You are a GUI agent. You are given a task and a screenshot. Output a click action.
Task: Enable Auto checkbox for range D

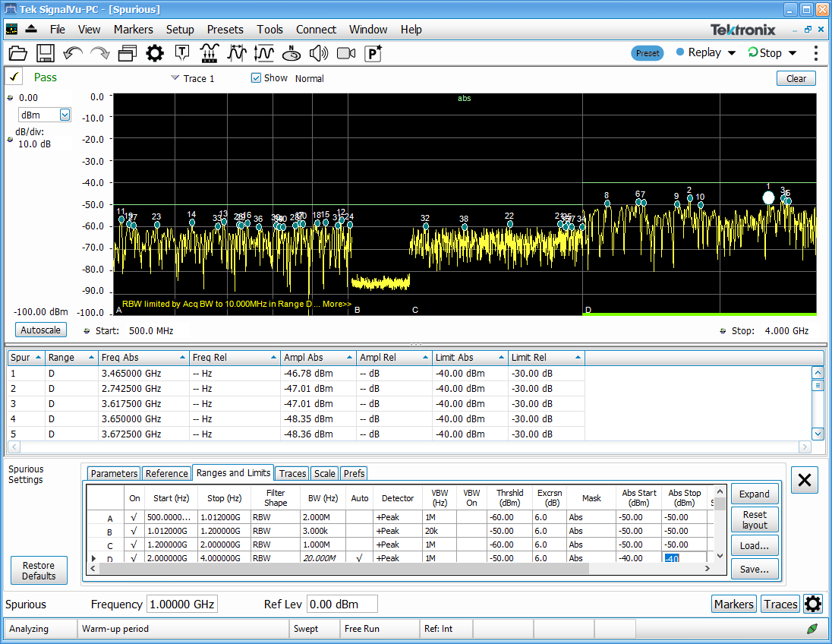(x=359, y=558)
